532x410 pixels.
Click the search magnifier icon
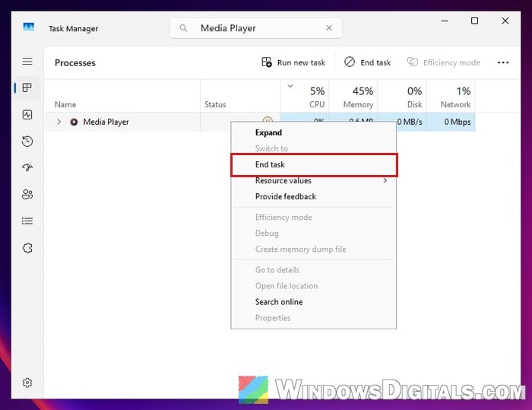tap(183, 28)
